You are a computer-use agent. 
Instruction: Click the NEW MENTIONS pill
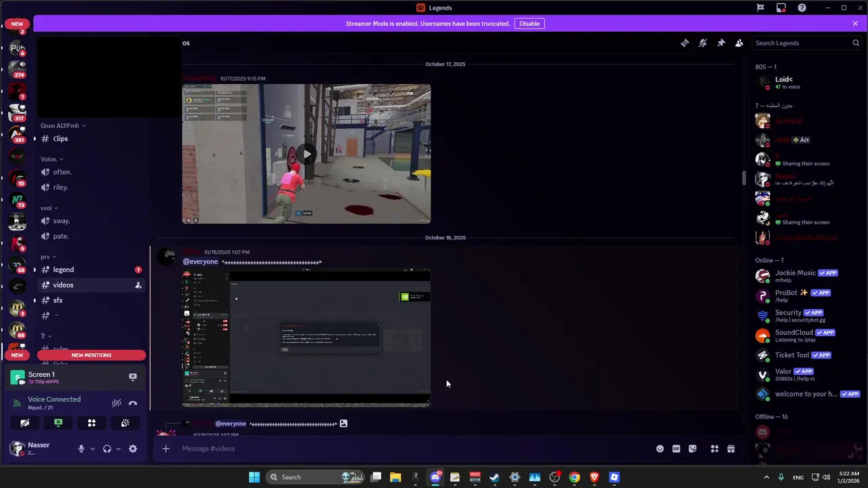pos(92,355)
